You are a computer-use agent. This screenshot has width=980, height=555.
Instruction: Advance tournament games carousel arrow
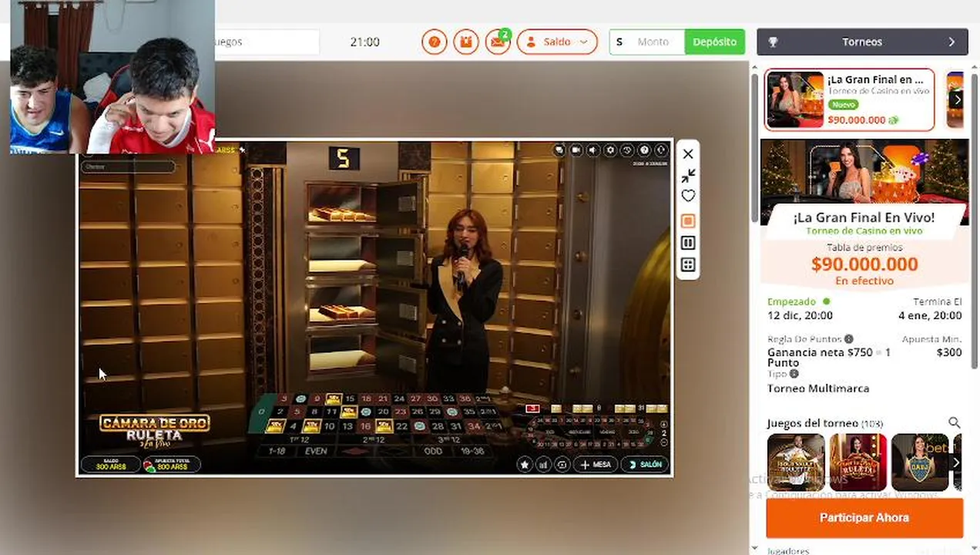click(x=956, y=462)
